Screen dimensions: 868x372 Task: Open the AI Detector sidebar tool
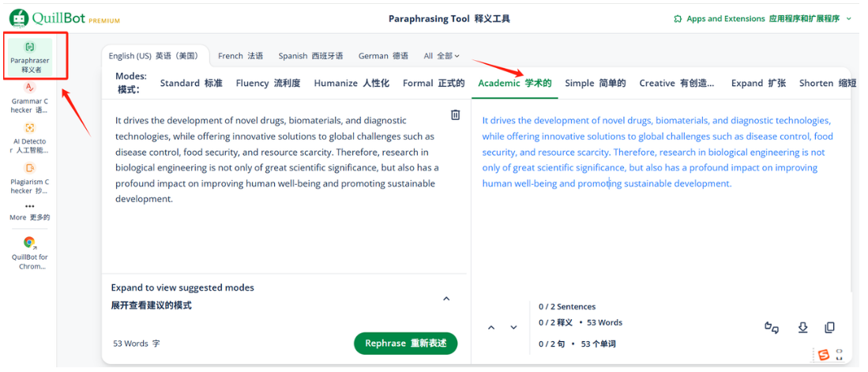coord(30,137)
